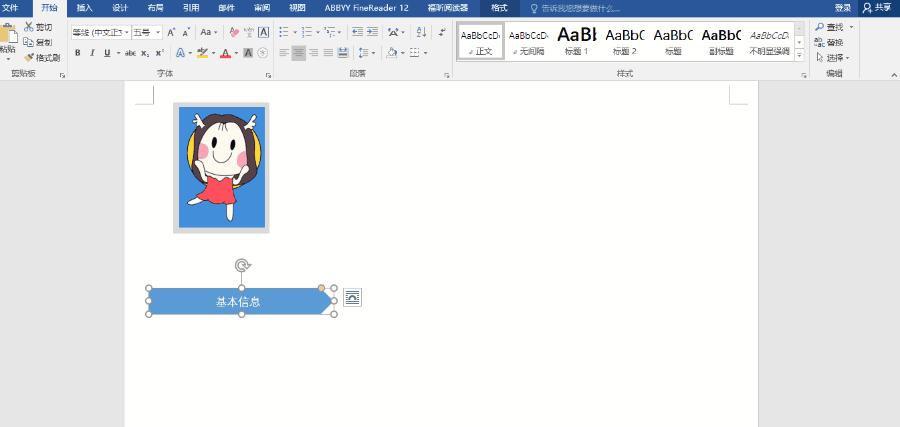Open the Paragraph dialog launcher

(x=447, y=75)
